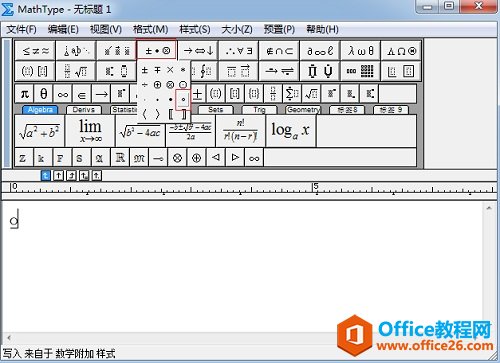Switch to the Trig tab
This screenshot has width=500, height=363.
[259, 110]
